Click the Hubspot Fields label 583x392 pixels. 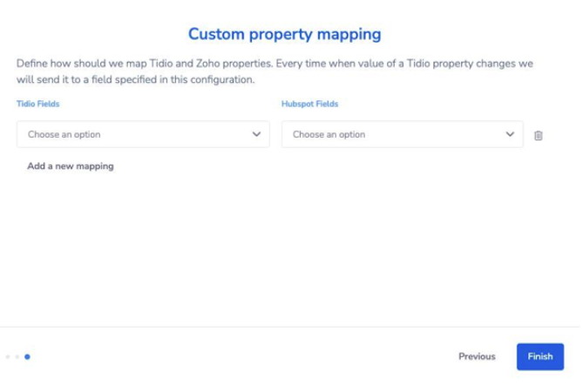[309, 104]
